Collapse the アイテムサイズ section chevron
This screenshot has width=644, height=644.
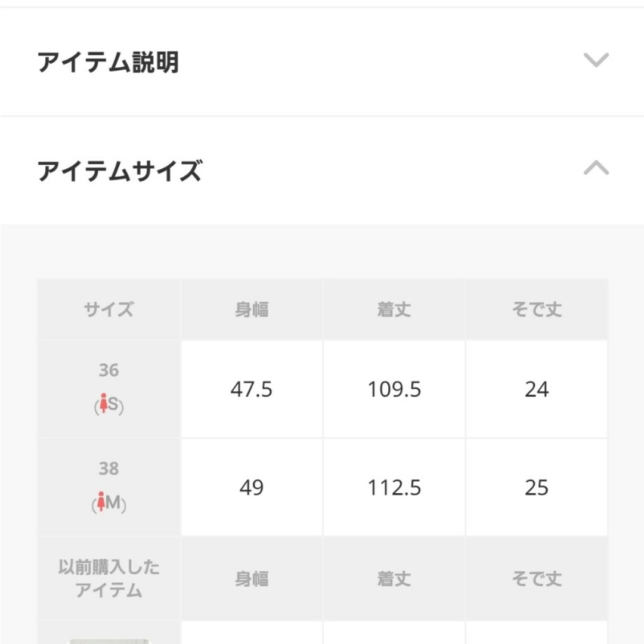(x=596, y=168)
